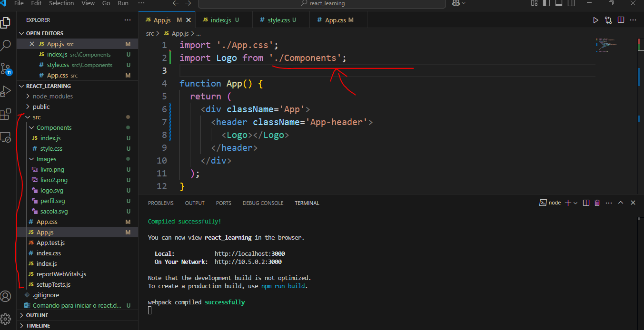Click the http://localhost:3000 link in the terminal
The image size is (644, 330).
coord(250,254)
